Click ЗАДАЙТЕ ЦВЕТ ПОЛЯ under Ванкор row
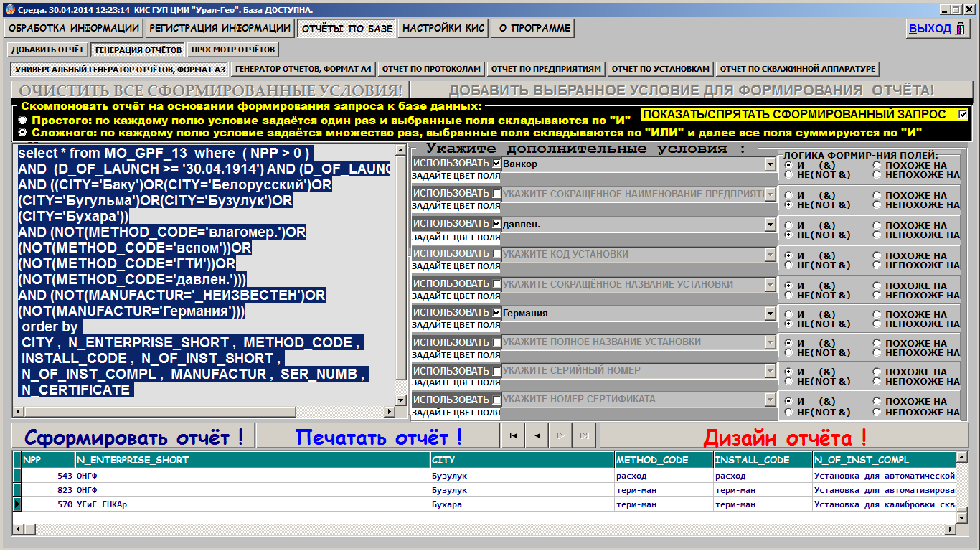The image size is (980, 551). (x=456, y=177)
